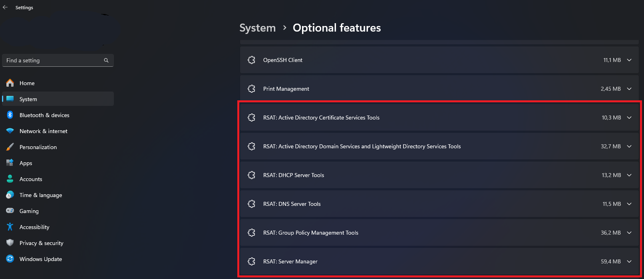Image resolution: width=644 pixels, height=279 pixels.
Task: Click puzzle icon beside RSAT DHCP Server Tools
Action: click(x=251, y=175)
